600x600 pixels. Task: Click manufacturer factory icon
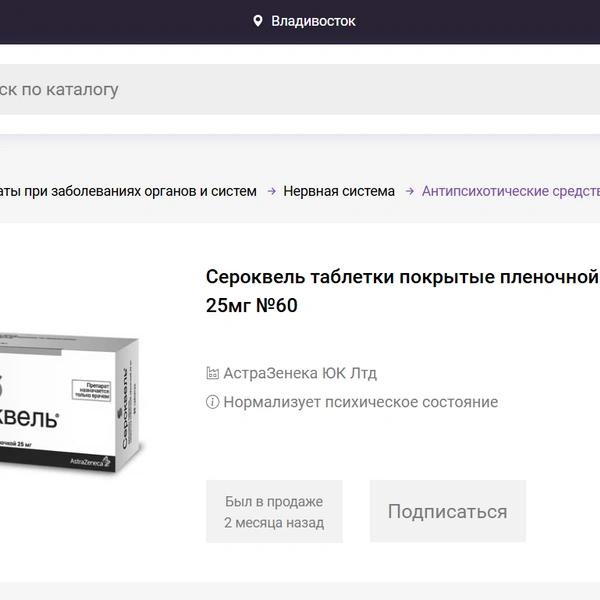(x=212, y=373)
